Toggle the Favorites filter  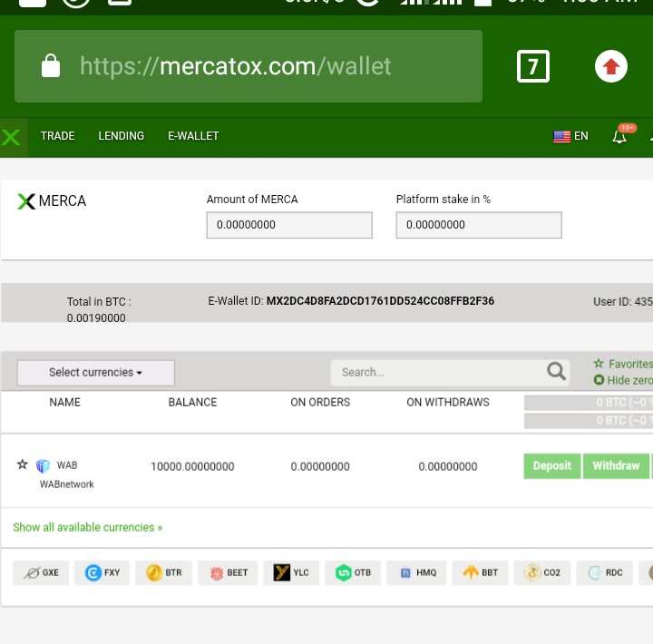click(623, 364)
